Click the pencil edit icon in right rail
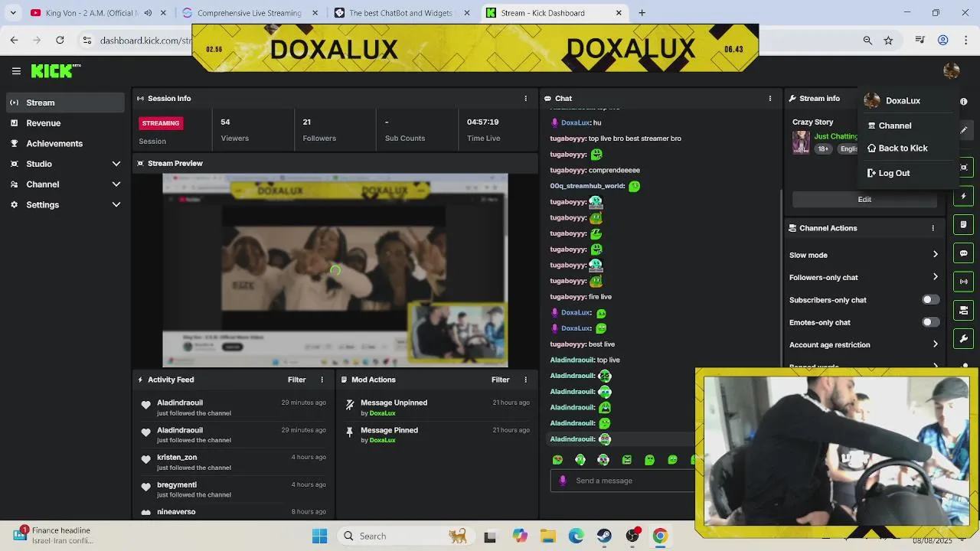Image resolution: width=980 pixels, height=551 pixels. [963, 130]
